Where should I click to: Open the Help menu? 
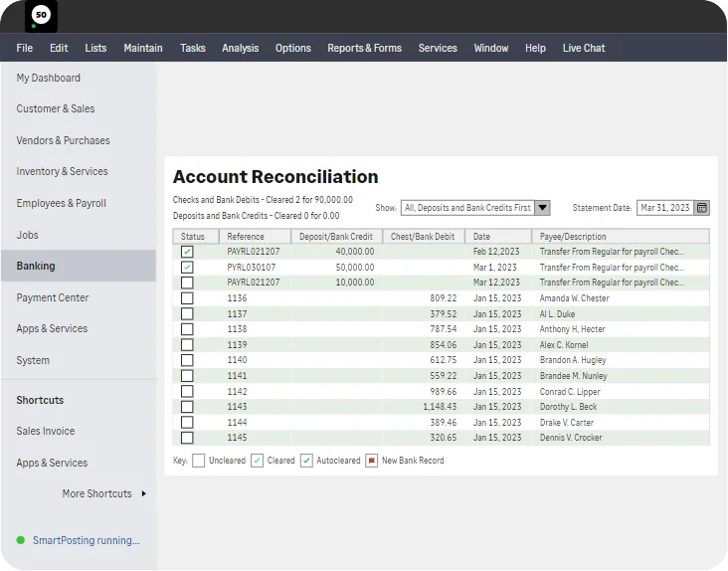[535, 48]
